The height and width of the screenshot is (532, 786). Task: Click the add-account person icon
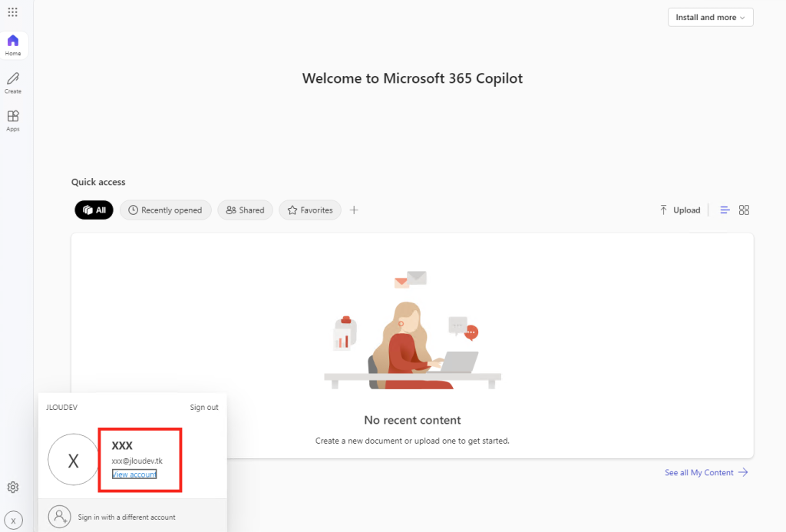pos(59,517)
